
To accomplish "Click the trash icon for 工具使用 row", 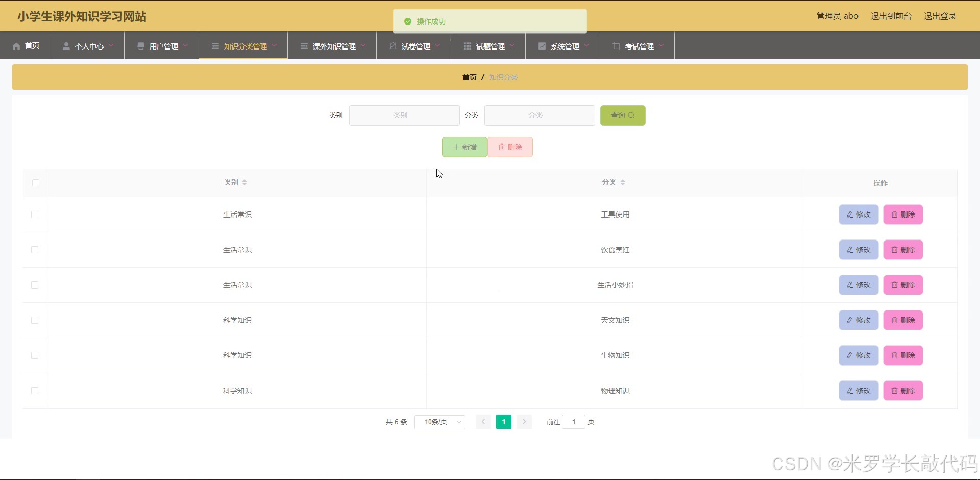I will (895, 214).
